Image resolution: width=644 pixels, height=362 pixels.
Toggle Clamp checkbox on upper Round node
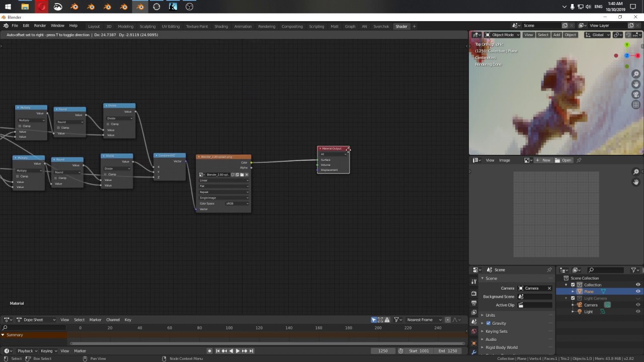(59, 128)
